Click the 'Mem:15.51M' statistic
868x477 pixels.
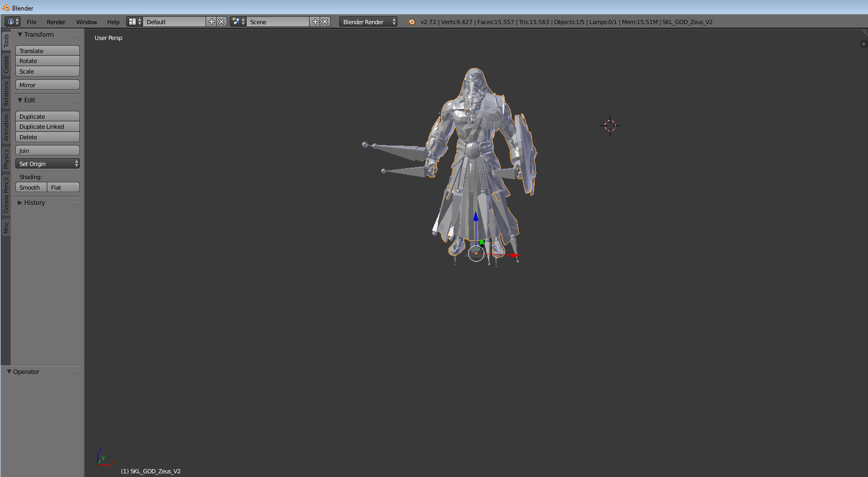tap(640, 22)
